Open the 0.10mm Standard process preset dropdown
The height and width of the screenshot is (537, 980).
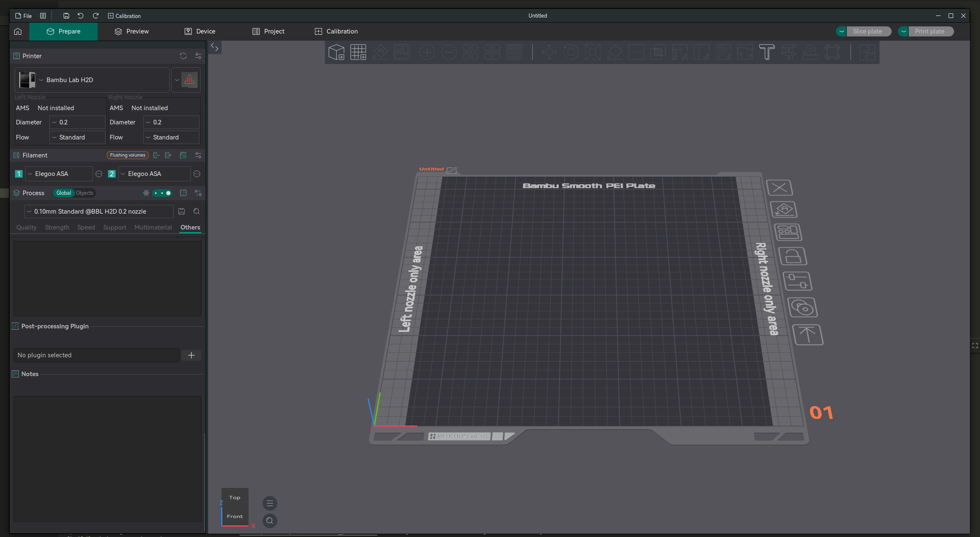[99, 212]
